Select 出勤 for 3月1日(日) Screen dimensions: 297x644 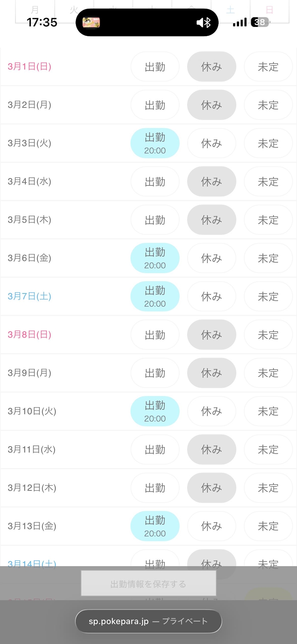155,67
